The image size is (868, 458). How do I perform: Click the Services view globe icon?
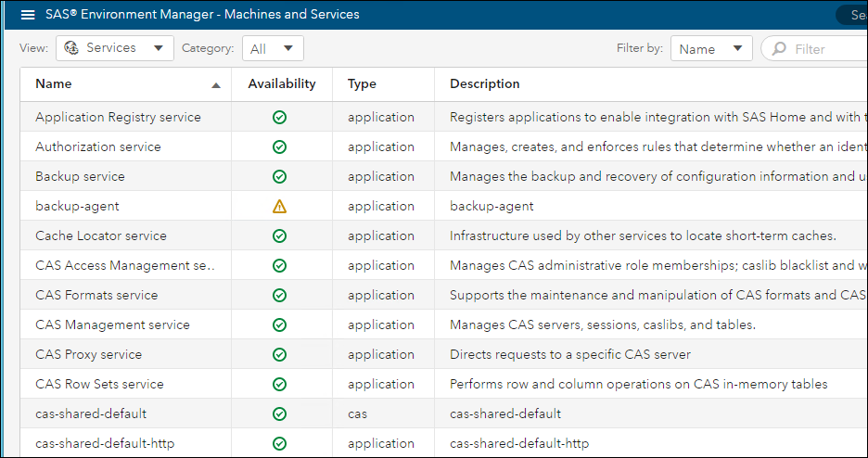(x=71, y=48)
